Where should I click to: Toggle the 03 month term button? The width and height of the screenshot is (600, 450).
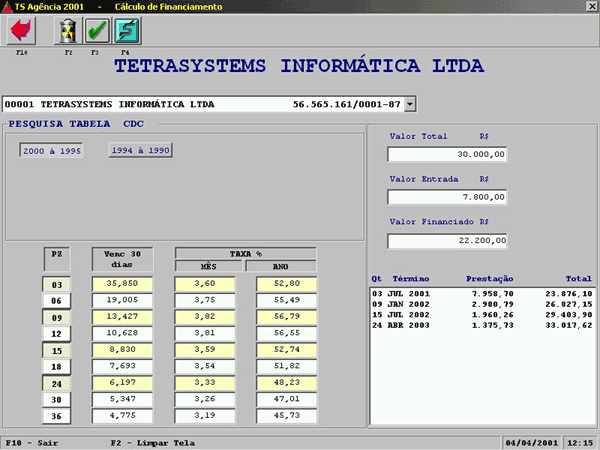pos(56,285)
